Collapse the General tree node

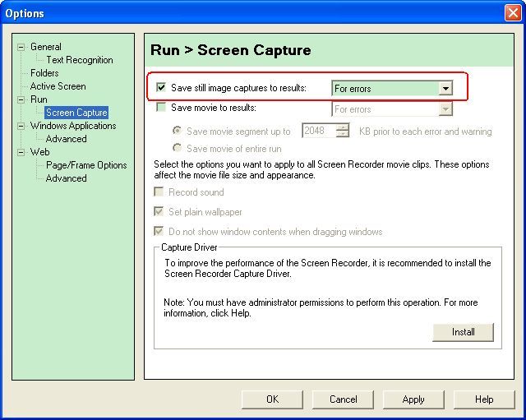[x=21, y=47]
